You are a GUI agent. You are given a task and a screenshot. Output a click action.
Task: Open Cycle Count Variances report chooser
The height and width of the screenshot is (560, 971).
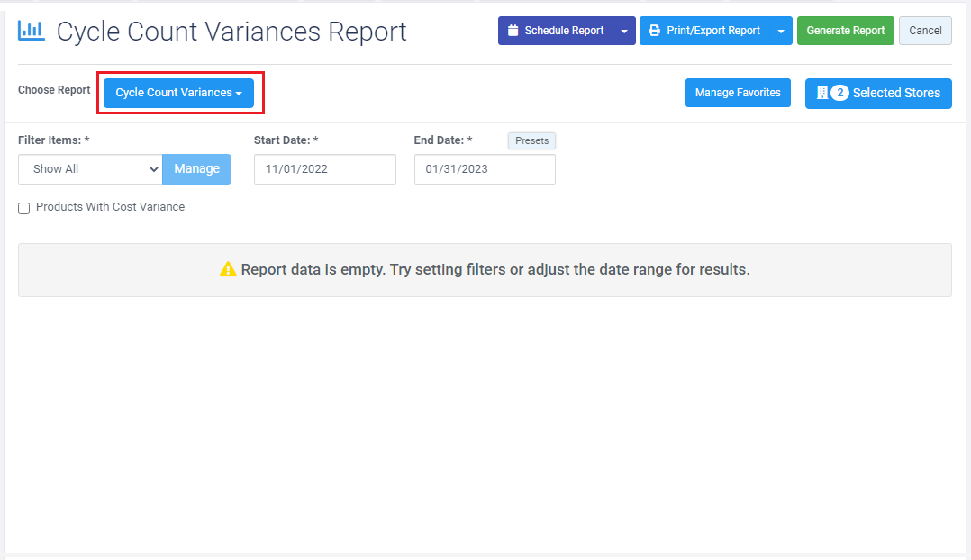(x=178, y=93)
